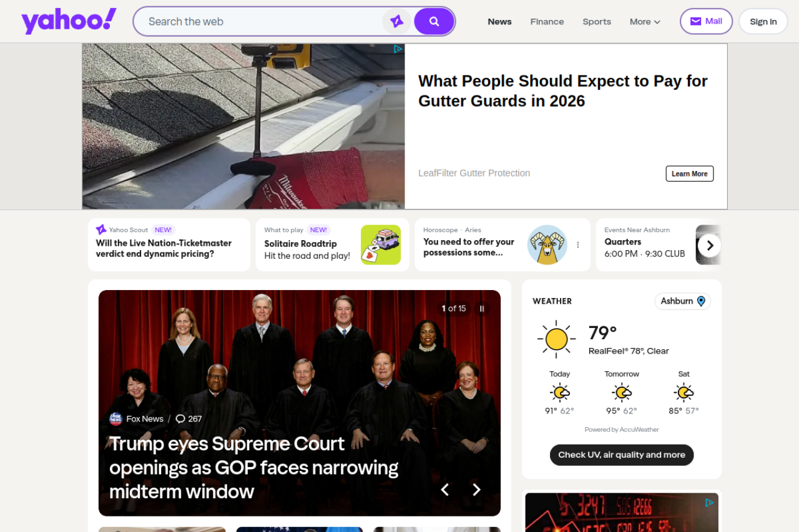Image resolution: width=799 pixels, height=532 pixels.
Task: Click the purple magnifier search button
Action: coord(434,21)
